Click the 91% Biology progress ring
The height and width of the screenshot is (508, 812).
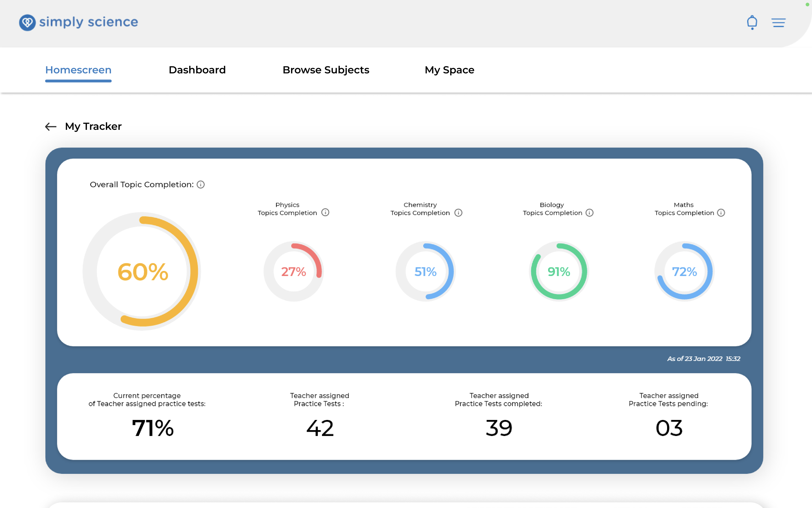pos(559,271)
